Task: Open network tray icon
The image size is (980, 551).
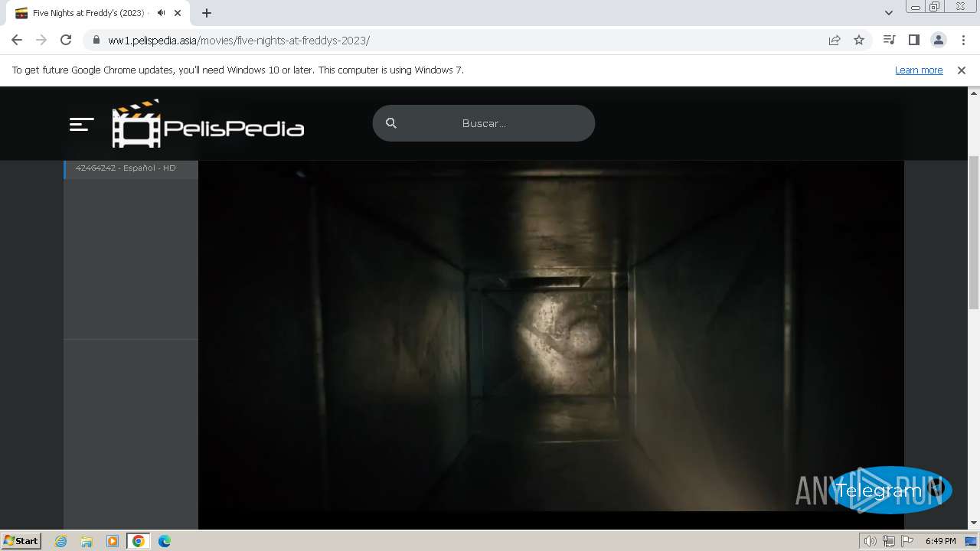Action: 889,541
